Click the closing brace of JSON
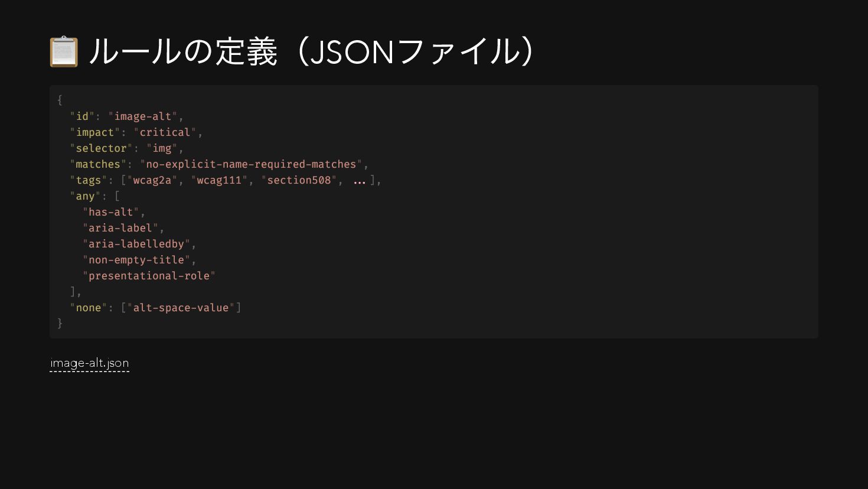This screenshot has height=489, width=868. (60, 323)
